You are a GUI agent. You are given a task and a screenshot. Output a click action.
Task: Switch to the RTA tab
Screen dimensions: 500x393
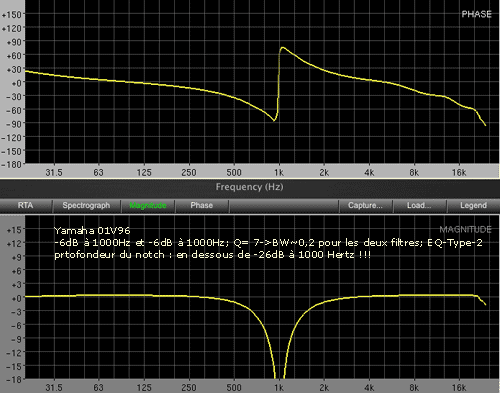coord(26,206)
